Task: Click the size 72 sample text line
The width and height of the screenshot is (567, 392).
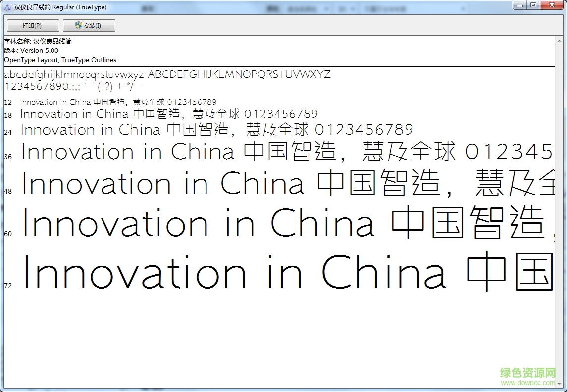Action: click(288, 272)
